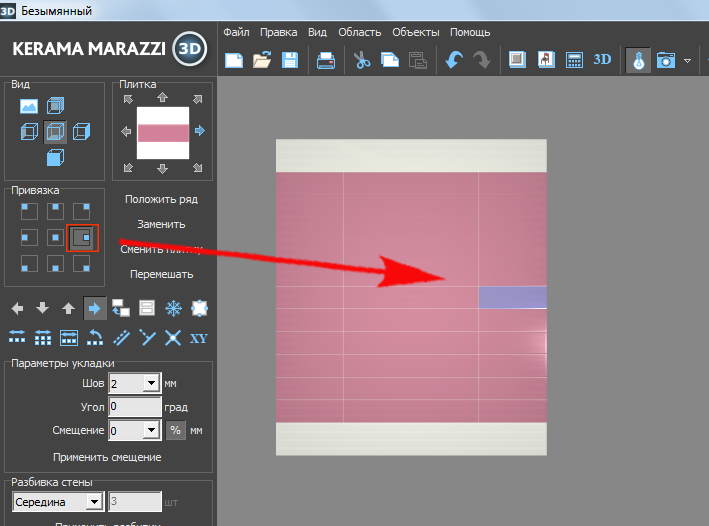Select the middle-right snap anchor in Привязка
Screen dimensions: 709x526
click(x=83, y=237)
